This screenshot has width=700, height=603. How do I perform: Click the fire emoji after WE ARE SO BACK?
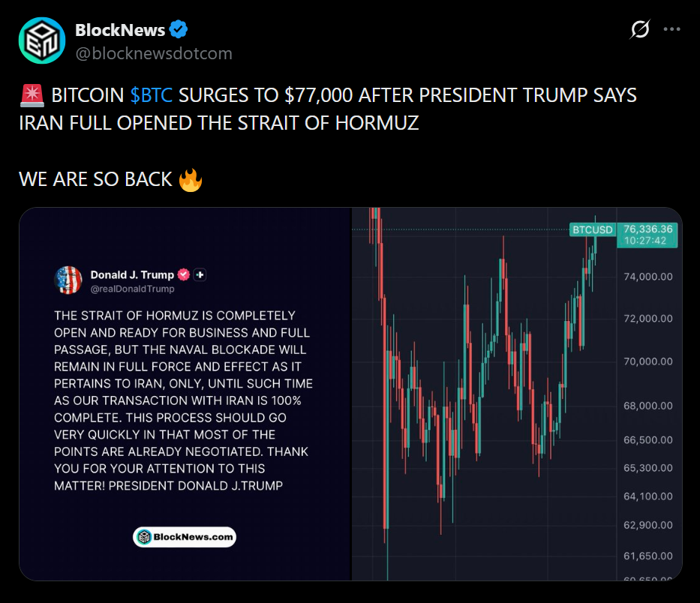coord(191,179)
